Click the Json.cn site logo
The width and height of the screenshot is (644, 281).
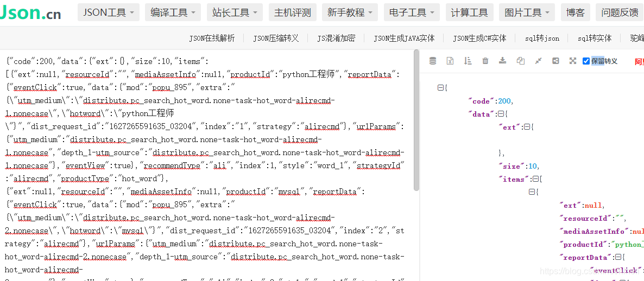(x=30, y=12)
